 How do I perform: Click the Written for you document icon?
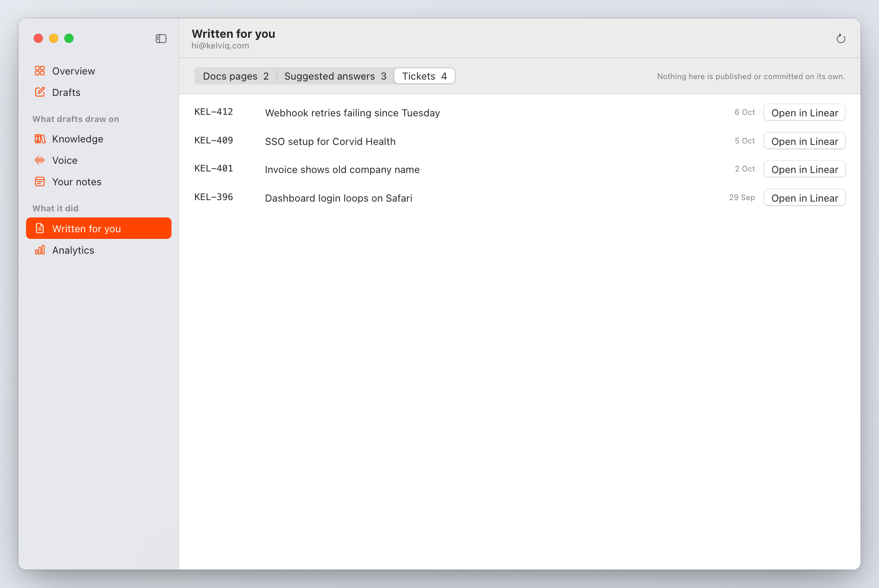40,229
